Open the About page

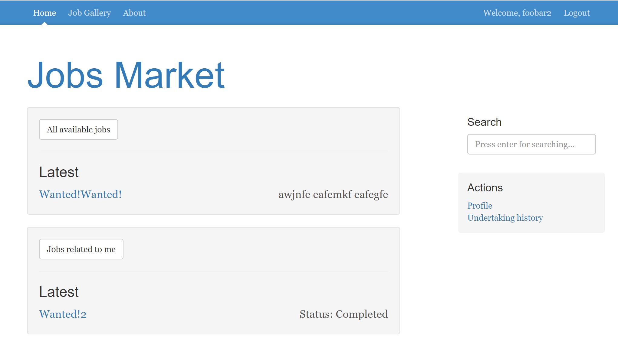pos(134,13)
